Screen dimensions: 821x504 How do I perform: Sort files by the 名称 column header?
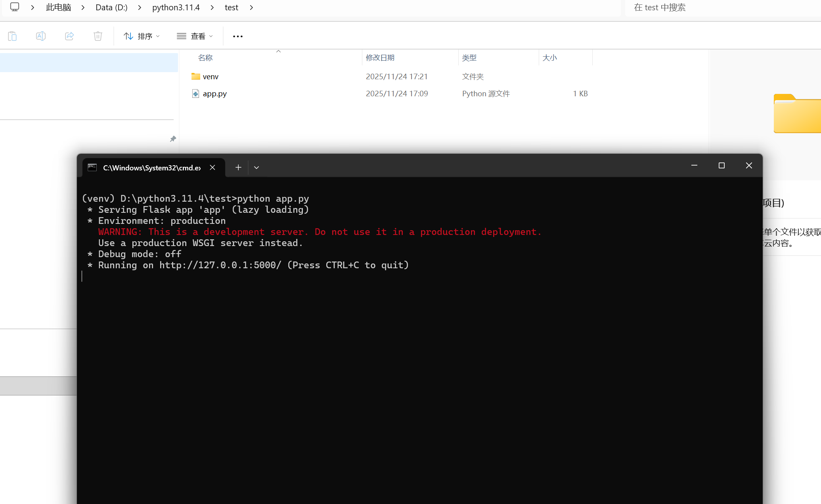(x=205, y=57)
